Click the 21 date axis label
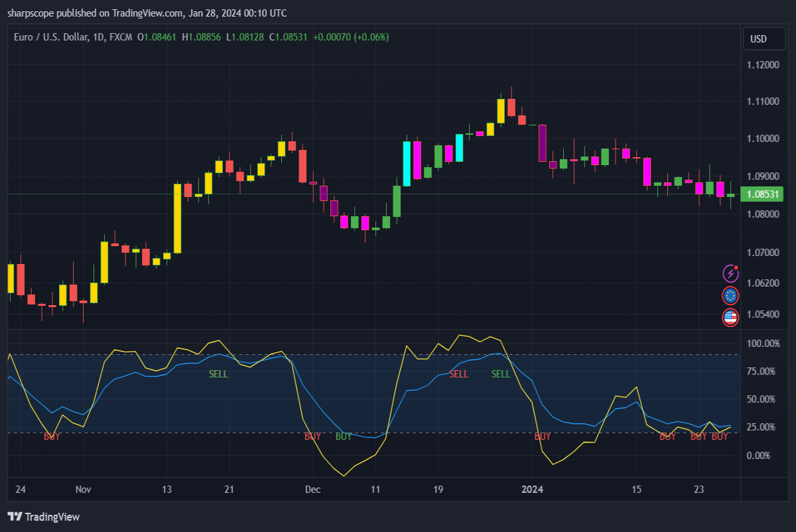The width and height of the screenshot is (796, 532). 229,490
